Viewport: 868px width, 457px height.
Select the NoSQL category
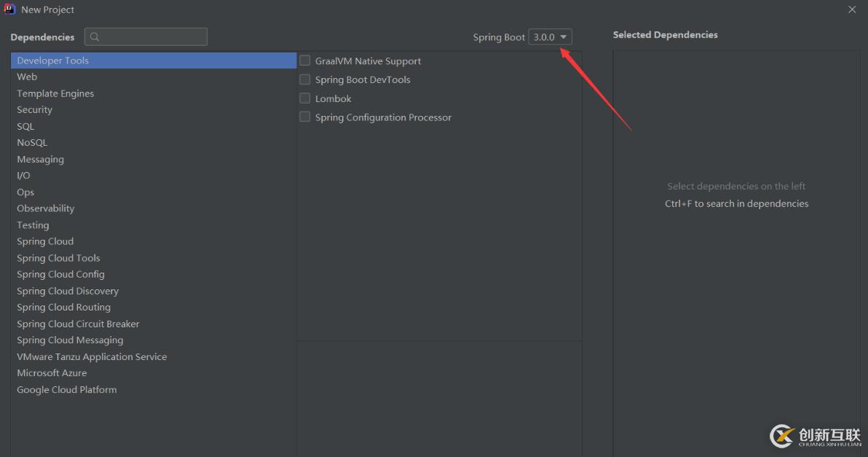(32, 143)
